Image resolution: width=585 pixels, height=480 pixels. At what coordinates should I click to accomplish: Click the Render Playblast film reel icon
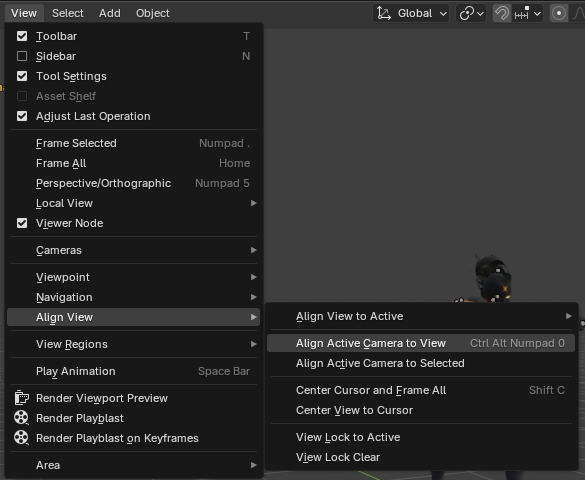coord(21,418)
